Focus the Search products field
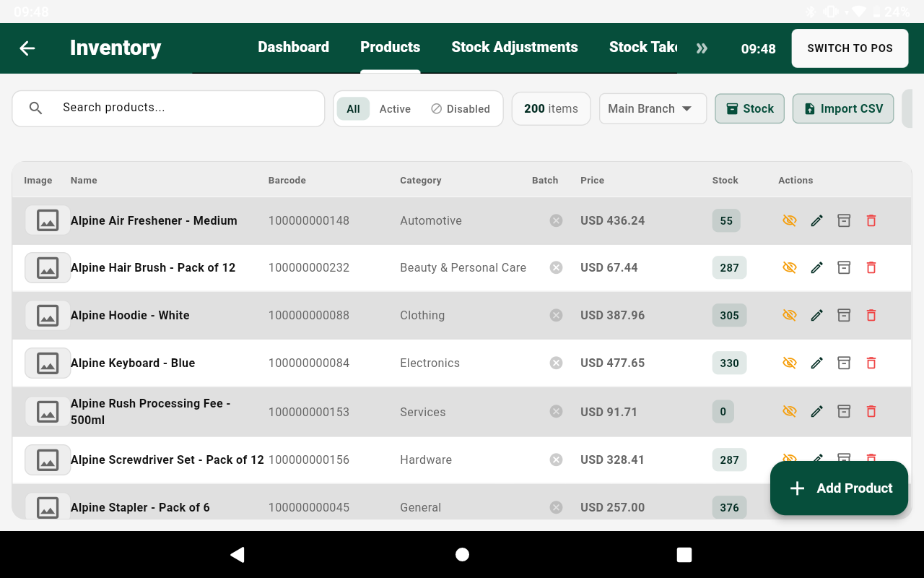 168,108
